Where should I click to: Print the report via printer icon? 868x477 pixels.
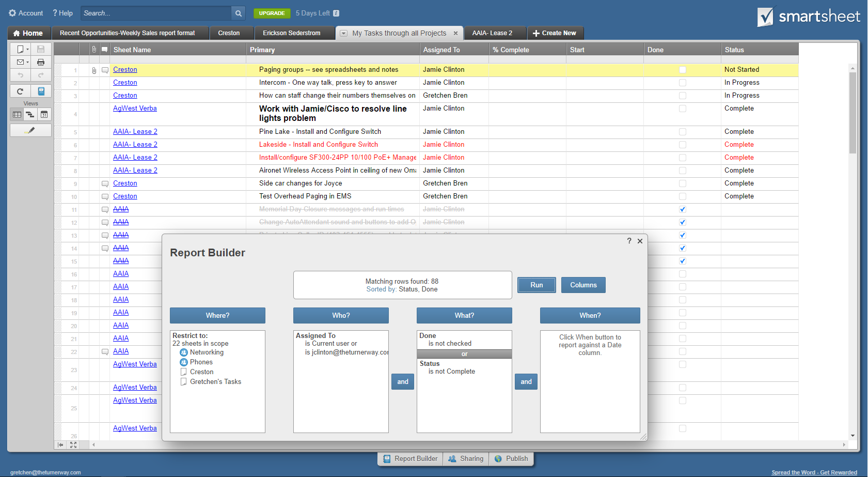[x=41, y=62]
